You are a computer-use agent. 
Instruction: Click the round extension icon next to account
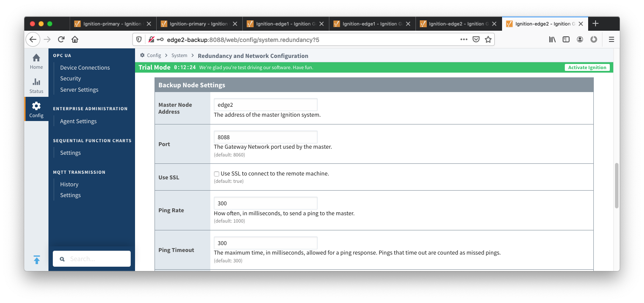594,39
